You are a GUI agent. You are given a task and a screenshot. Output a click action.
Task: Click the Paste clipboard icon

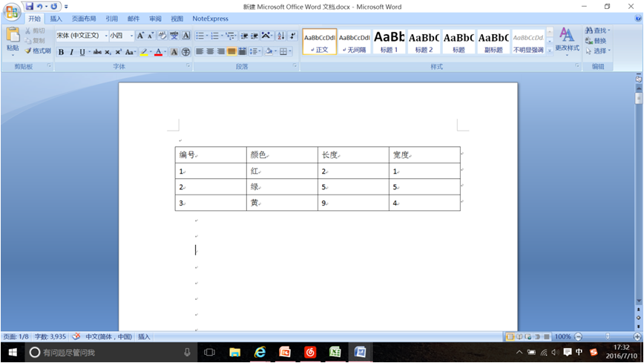(13, 36)
